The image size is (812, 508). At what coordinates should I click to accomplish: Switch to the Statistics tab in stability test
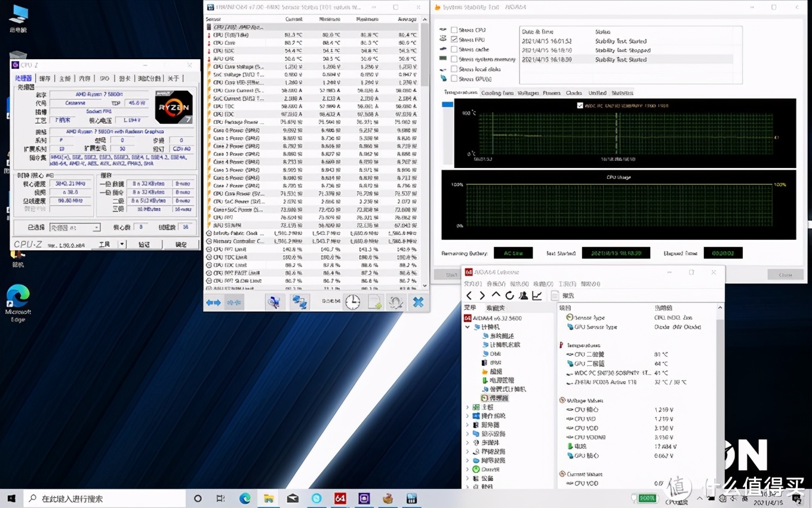click(x=622, y=93)
